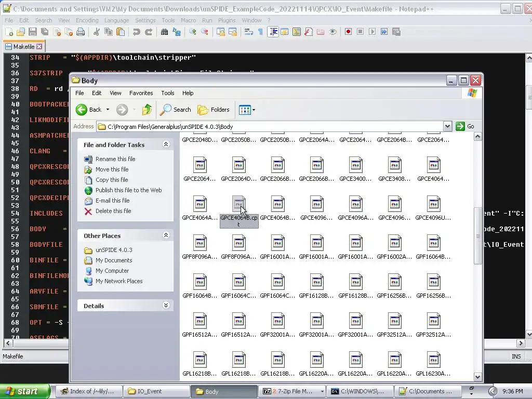Open the 7-Zip taskbar group dropdown
Image resolution: width=532 pixels, height=399 pixels.
pyautogui.click(x=322, y=392)
